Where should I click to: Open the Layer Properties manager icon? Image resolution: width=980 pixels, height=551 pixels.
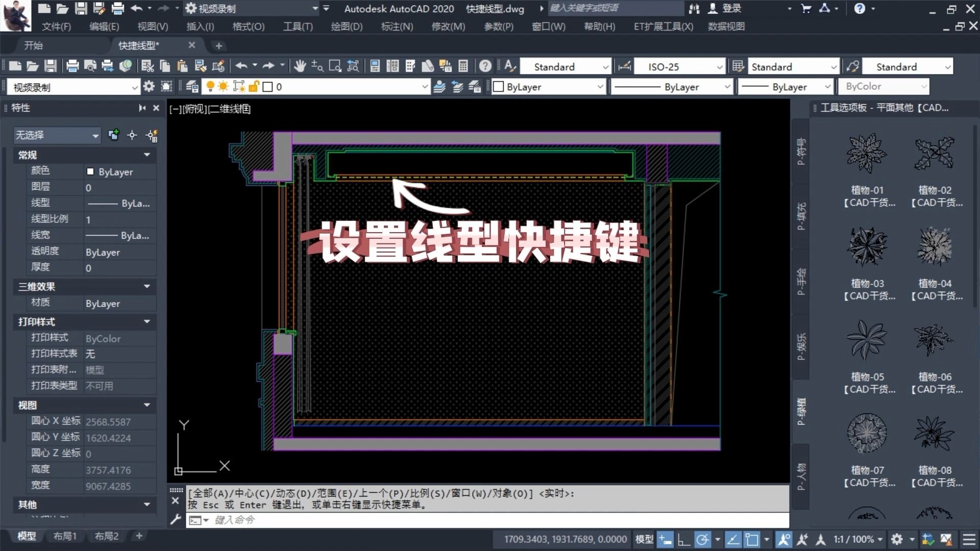pos(192,87)
